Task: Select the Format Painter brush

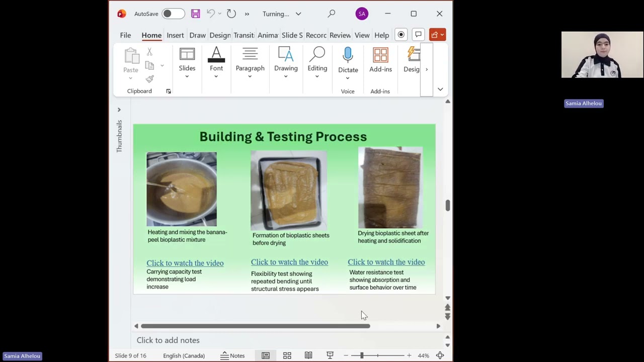Action: point(149,79)
